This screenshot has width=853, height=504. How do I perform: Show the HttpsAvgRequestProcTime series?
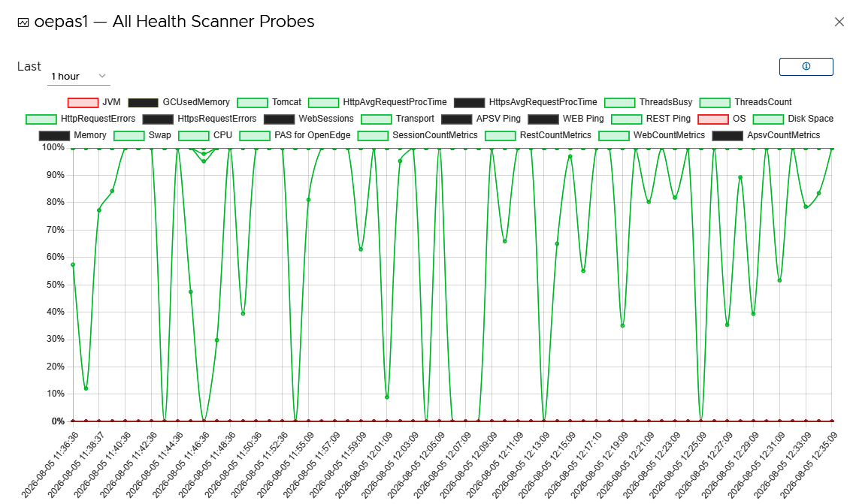[x=525, y=102]
